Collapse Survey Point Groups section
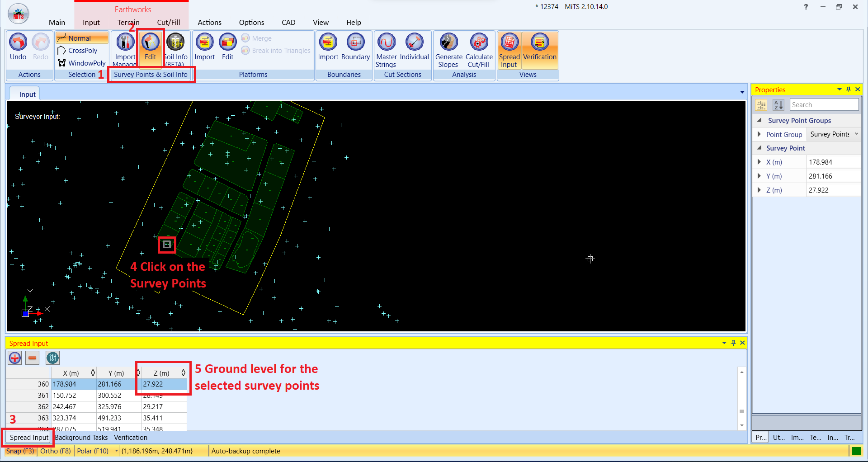This screenshot has height=462, width=868. (759, 120)
